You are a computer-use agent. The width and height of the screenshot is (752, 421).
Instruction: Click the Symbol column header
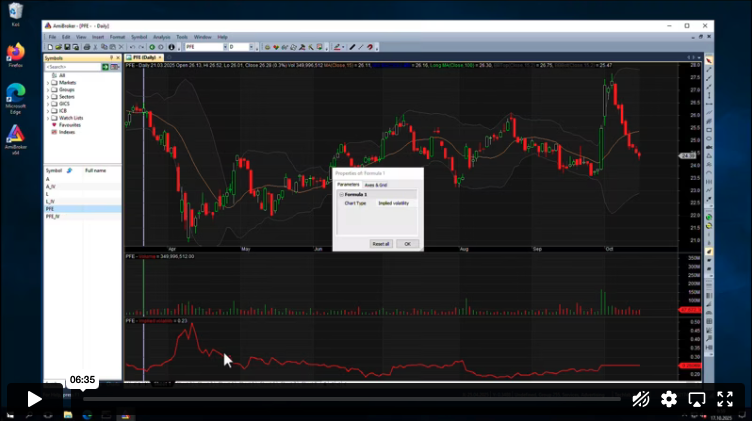(63, 171)
